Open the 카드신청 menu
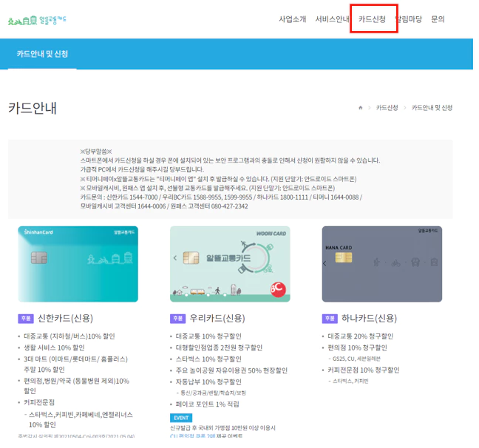The image size is (479, 448). (x=372, y=19)
